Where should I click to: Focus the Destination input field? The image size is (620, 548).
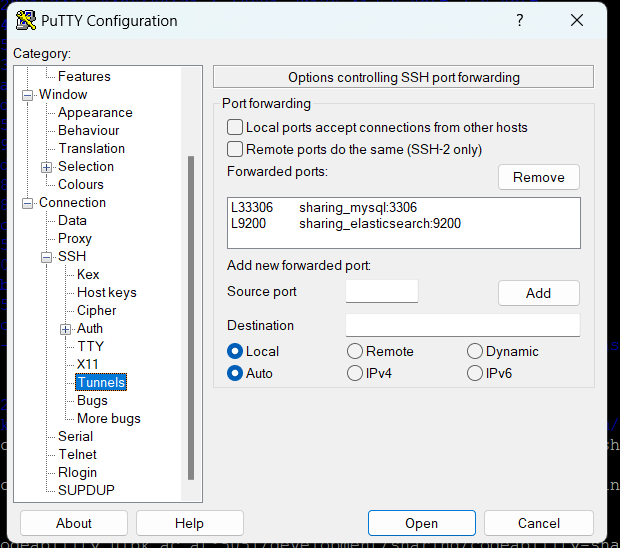click(463, 325)
